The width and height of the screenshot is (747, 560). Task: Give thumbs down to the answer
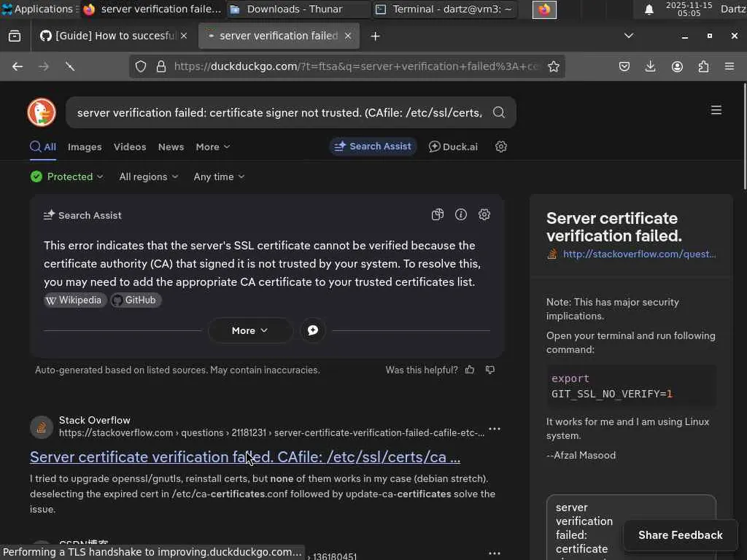point(489,370)
